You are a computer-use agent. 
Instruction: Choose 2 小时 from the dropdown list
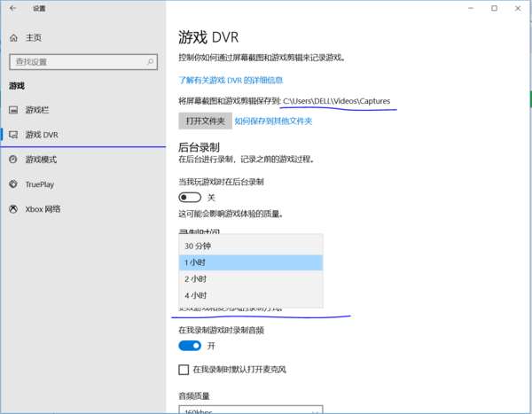pyautogui.click(x=251, y=279)
